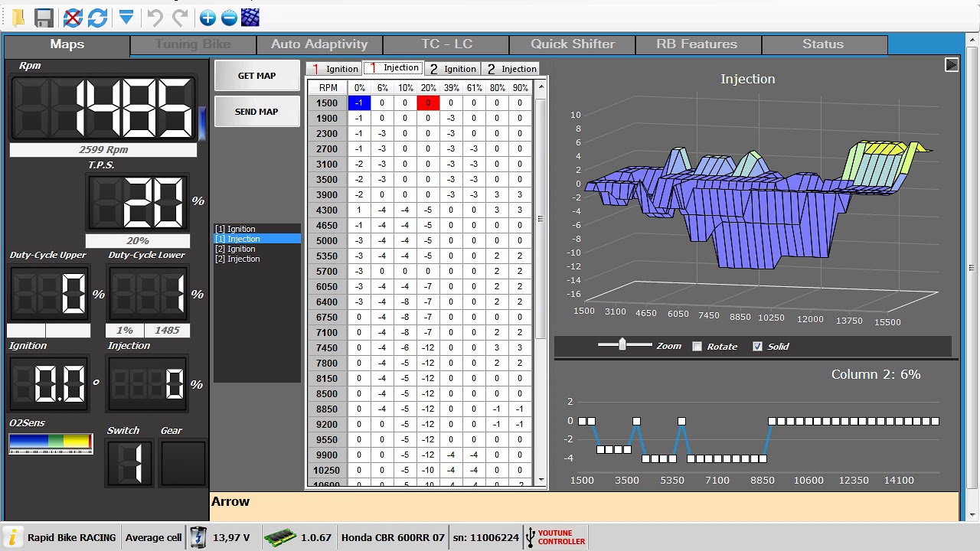
Task: Open a map file with the folder icon
Action: tap(17, 17)
